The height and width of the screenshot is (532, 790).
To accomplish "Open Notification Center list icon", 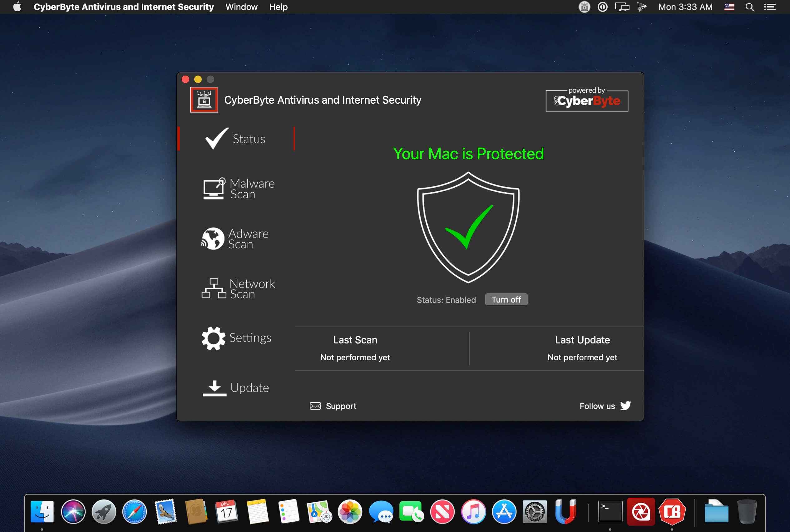I will [x=770, y=7].
